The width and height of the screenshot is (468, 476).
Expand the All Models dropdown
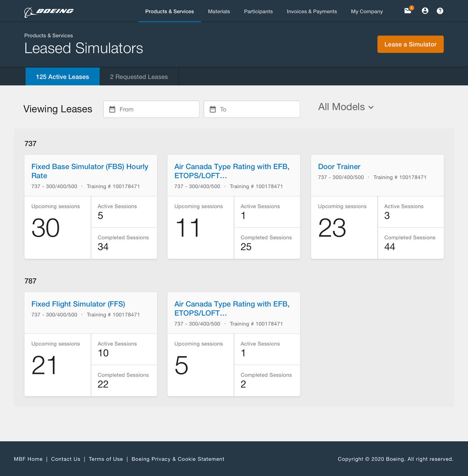coord(345,107)
